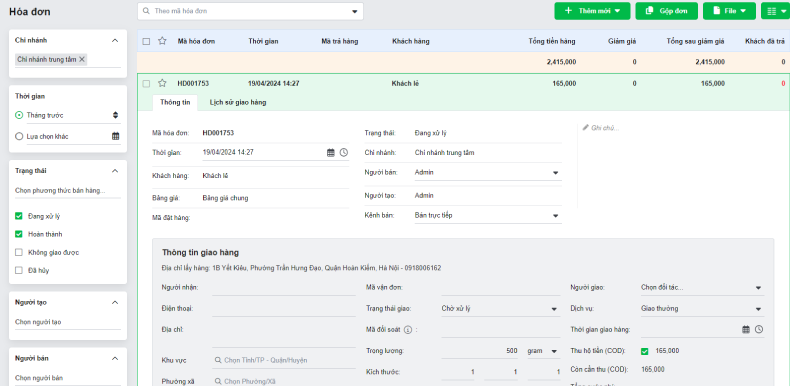790x386 pixels.
Task: Click the Thêm mới button
Action: 592,11
